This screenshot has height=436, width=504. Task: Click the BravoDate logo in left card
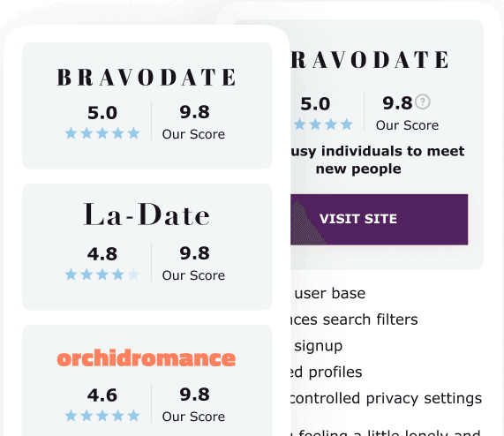147,78
